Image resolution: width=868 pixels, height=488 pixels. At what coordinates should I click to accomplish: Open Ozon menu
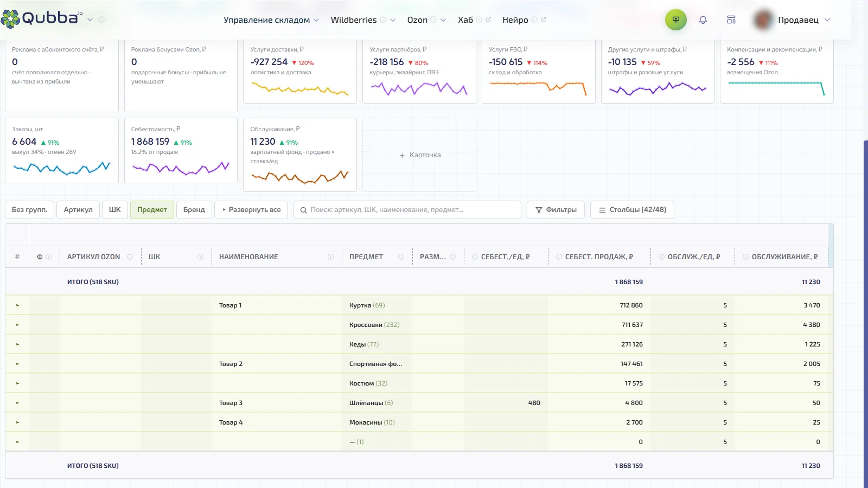coord(426,20)
